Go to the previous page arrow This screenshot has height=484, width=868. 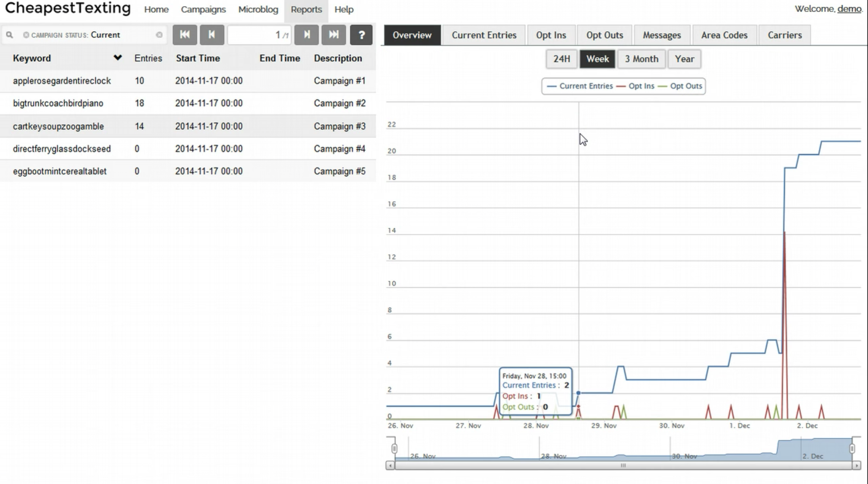(x=212, y=35)
